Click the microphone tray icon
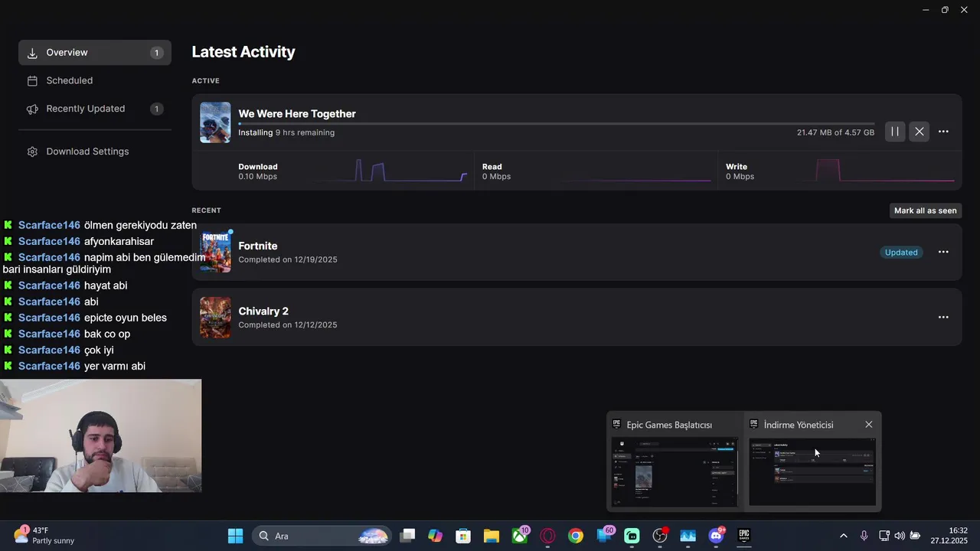 click(864, 536)
